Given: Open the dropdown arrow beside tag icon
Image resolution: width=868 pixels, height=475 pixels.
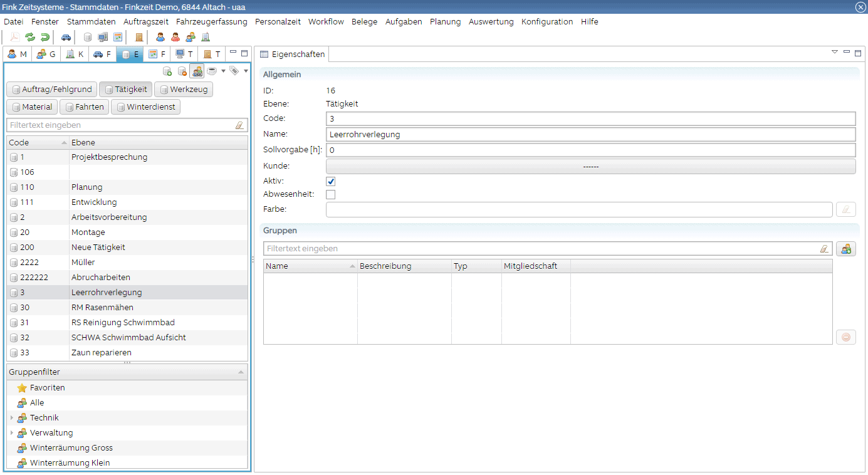Looking at the screenshot, I should coord(246,71).
